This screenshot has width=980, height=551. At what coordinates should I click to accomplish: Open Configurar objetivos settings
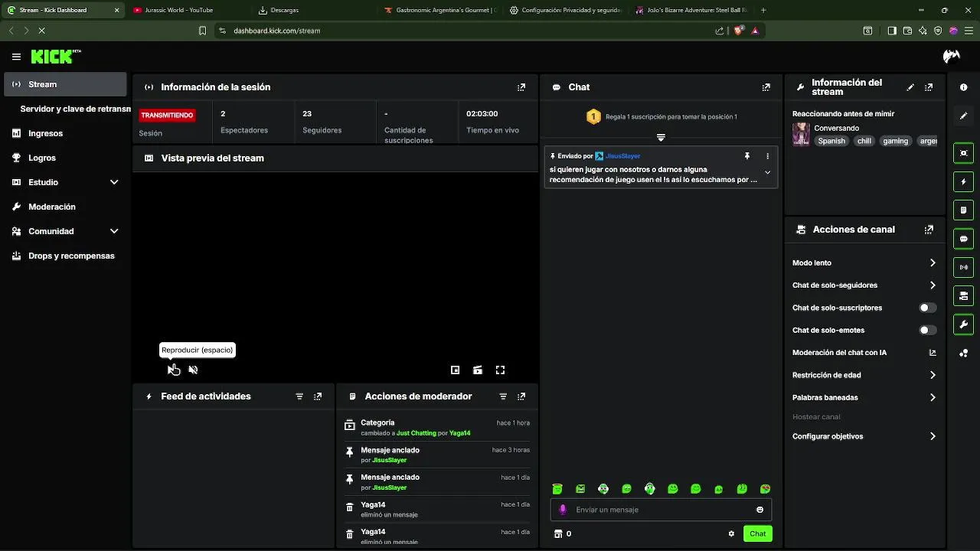pyautogui.click(x=864, y=437)
